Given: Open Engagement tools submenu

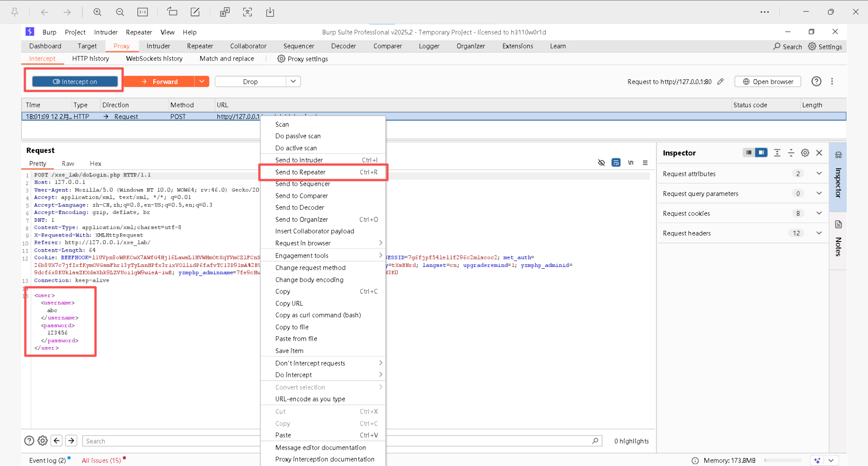Looking at the screenshot, I should tap(323, 256).
